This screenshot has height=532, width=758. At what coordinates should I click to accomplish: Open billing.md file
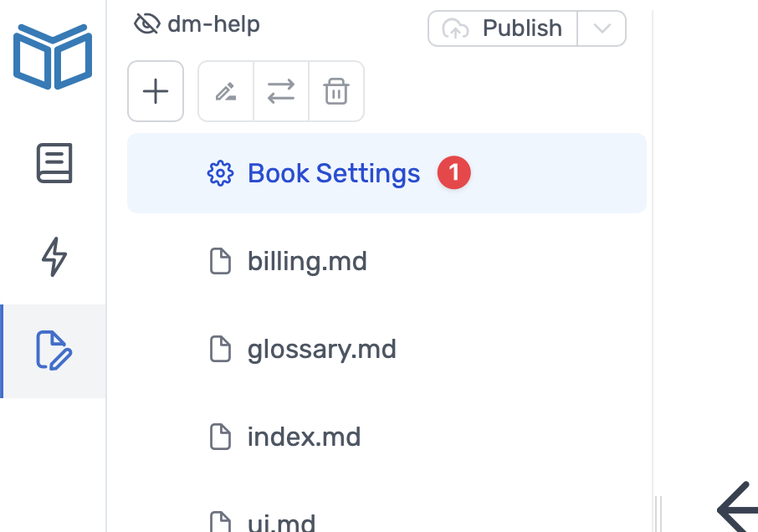pyautogui.click(x=387, y=262)
